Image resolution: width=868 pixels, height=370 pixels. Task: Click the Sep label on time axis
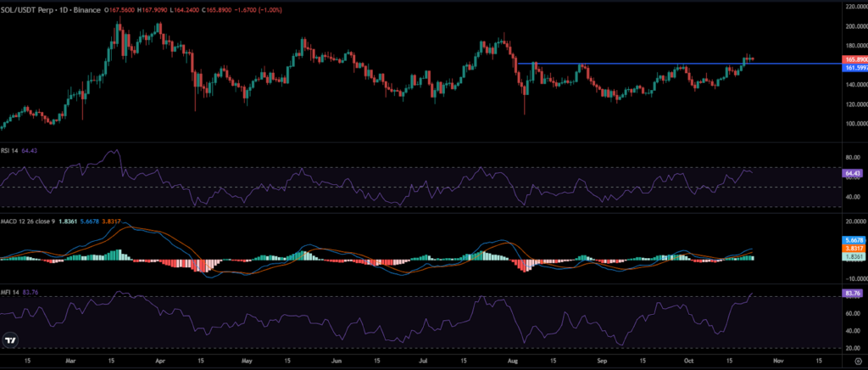point(601,360)
